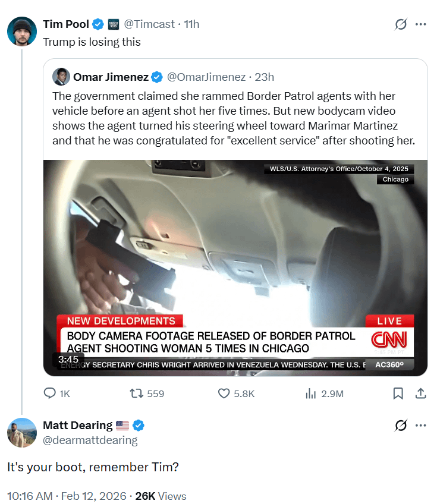Bookmark Tim Pool's post
Viewport: 437px width, 504px height.
pyautogui.click(x=398, y=393)
